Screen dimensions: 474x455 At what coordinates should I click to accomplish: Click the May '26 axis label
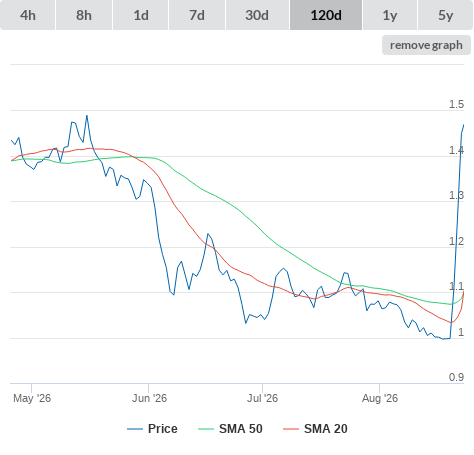(32, 398)
